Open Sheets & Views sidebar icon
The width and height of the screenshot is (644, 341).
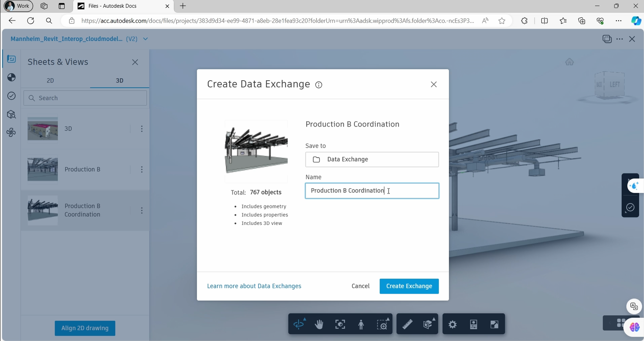pyautogui.click(x=11, y=59)
